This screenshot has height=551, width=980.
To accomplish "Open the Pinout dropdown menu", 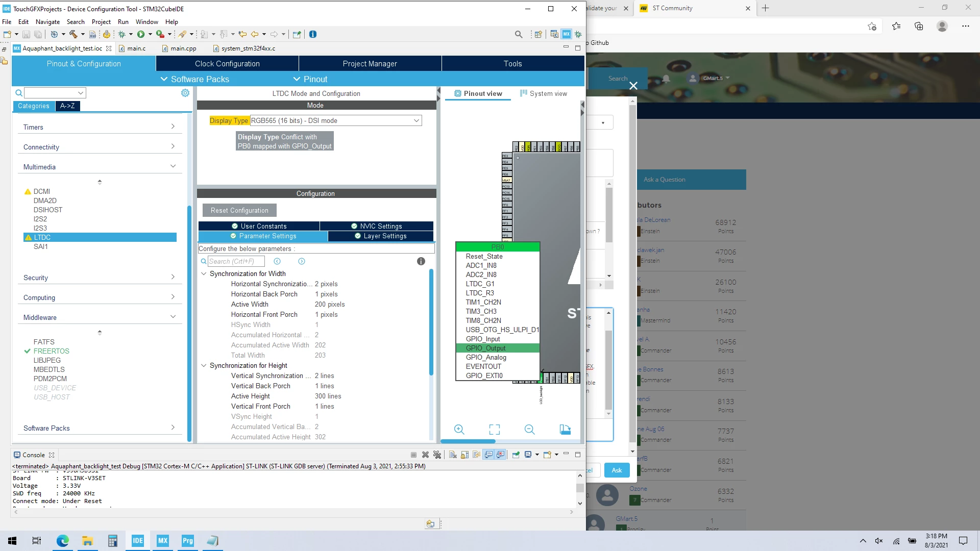I will [x=310, y=79].
